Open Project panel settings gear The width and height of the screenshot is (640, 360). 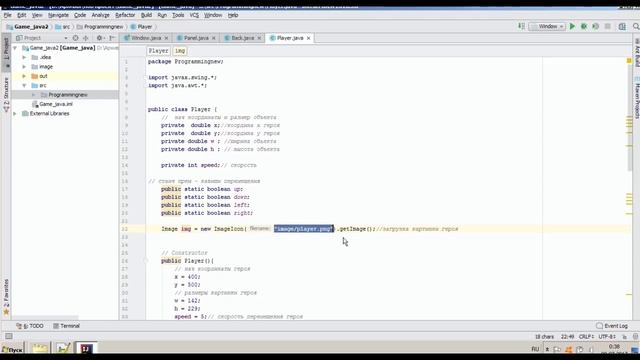coord(99,38)
